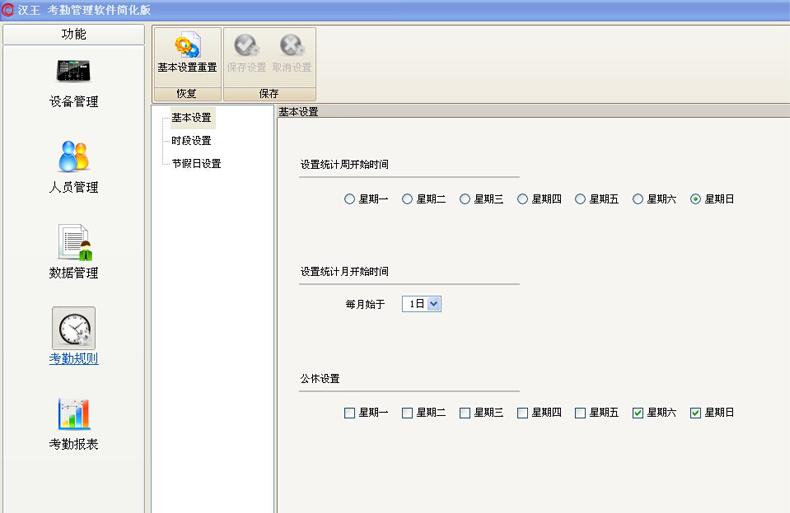The width and height of the screenshot is (790, 513).
Task: Open 设备管理 device management icon
Action: pyautogui.click(x=73, y=71)
